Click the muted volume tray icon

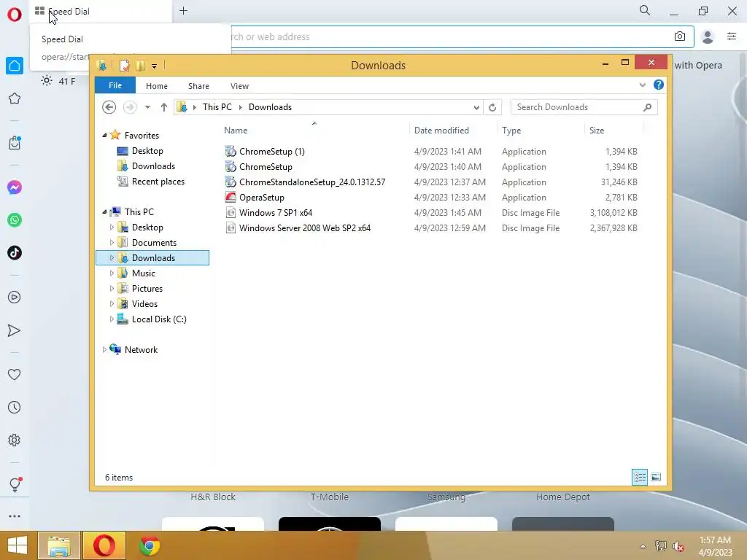click(678, 546)
